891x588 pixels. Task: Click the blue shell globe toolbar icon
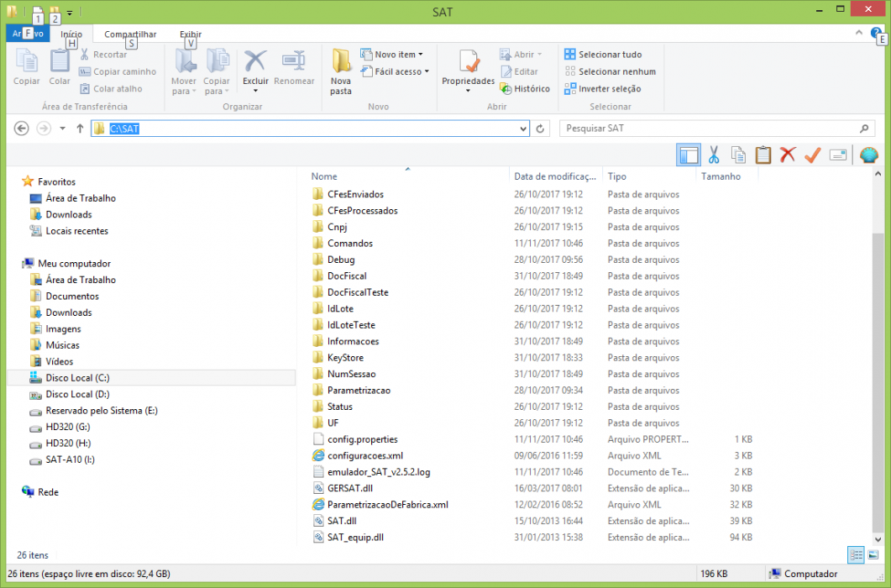click(x=869, y=155)
